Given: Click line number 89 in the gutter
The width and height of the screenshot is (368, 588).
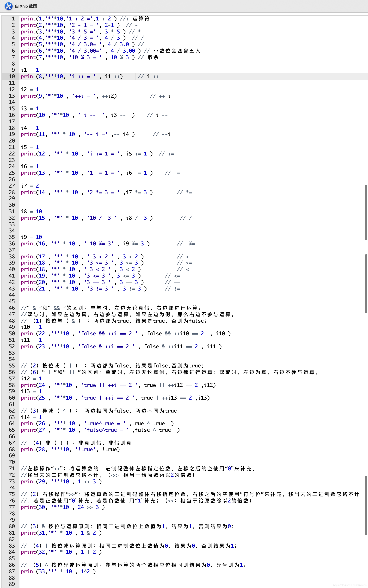Looking at the screenshot, I should [x=12, y=584].
